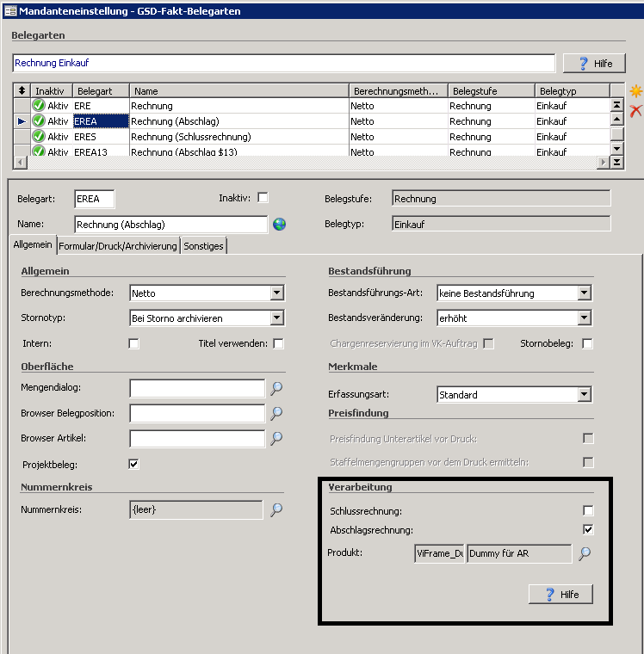Toggle the Inaktiv checkbox

tap(263, 198)
